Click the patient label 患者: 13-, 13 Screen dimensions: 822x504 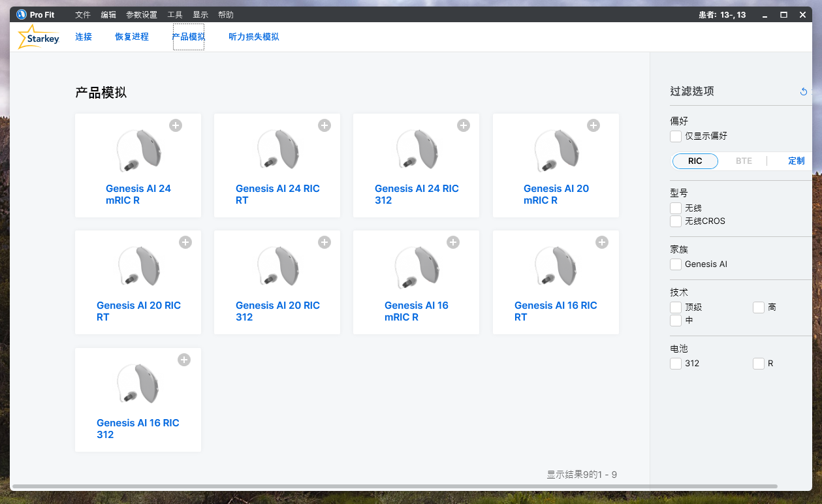(x=722, y=14)
